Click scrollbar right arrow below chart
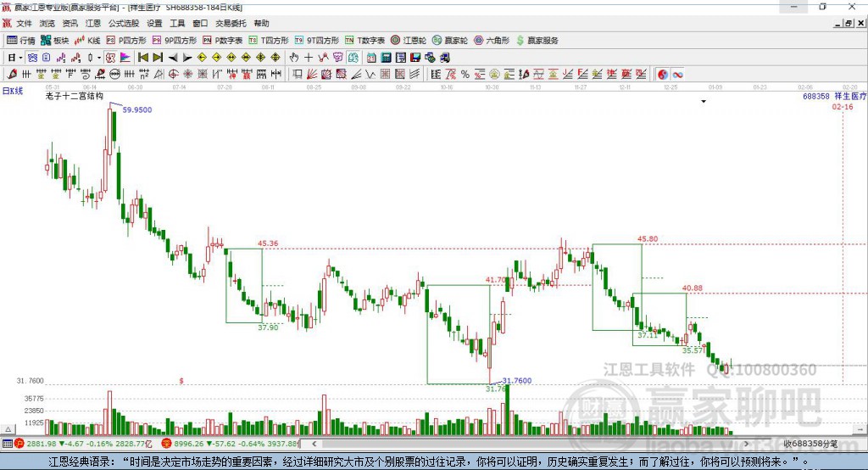This screenshot has width=868, height=470. pos(746,444)
